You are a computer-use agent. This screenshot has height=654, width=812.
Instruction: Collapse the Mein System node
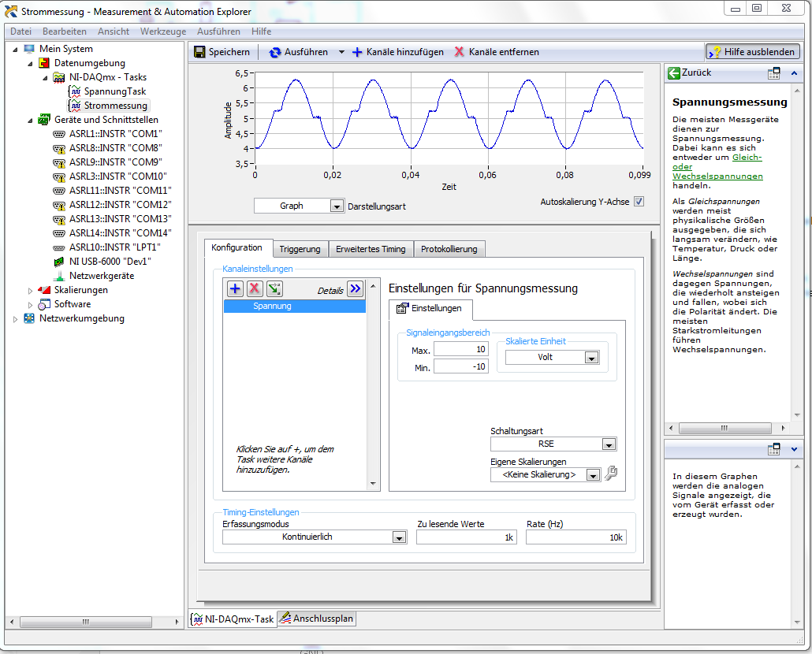pos(16,50)
